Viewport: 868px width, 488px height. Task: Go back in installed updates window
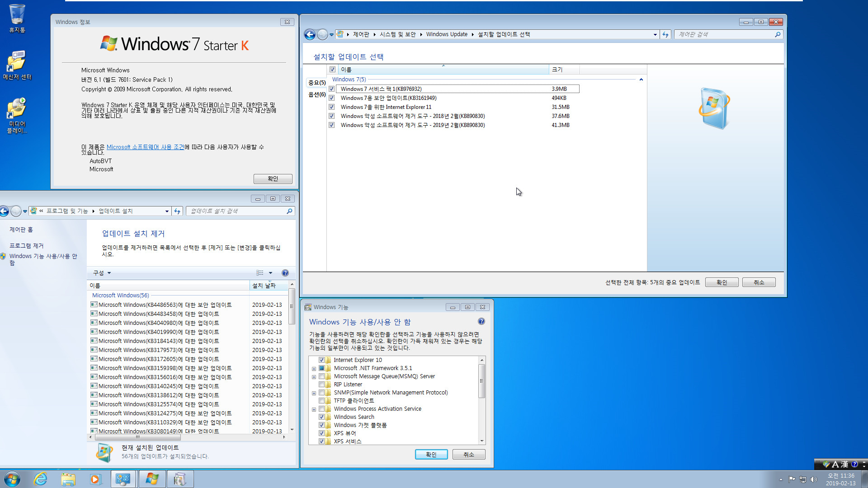point(4,211)
